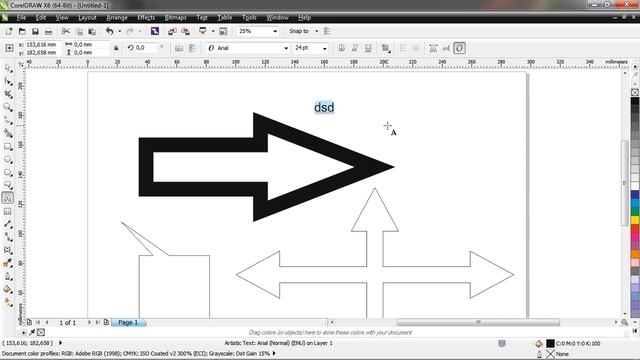Select the Ellipse tool in toolbox

tap(8, 160)
